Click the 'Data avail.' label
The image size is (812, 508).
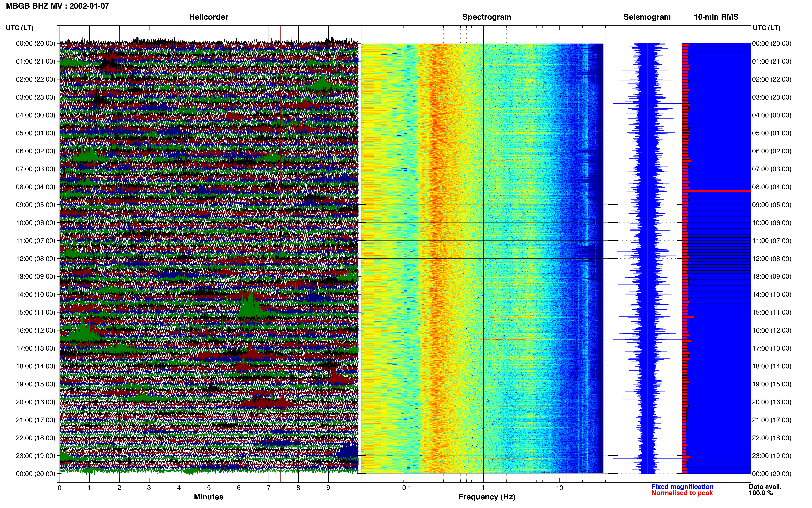pyautogui.click(x=765, y=486)
